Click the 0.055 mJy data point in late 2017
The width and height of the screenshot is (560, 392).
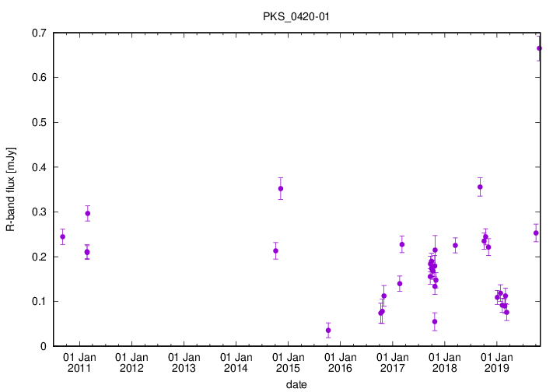pos(435,321)
